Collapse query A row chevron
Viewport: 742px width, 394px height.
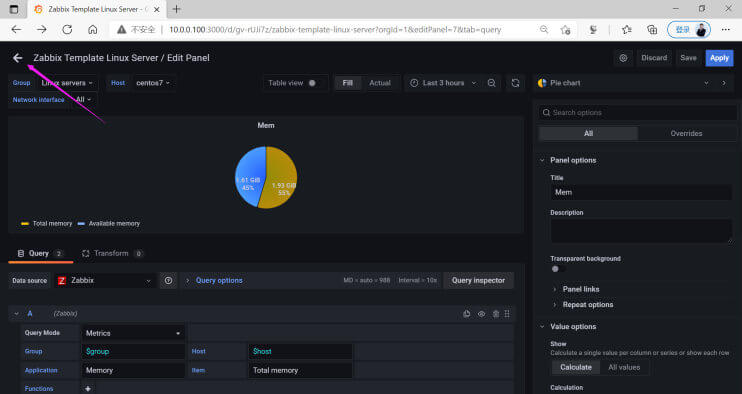17,314
